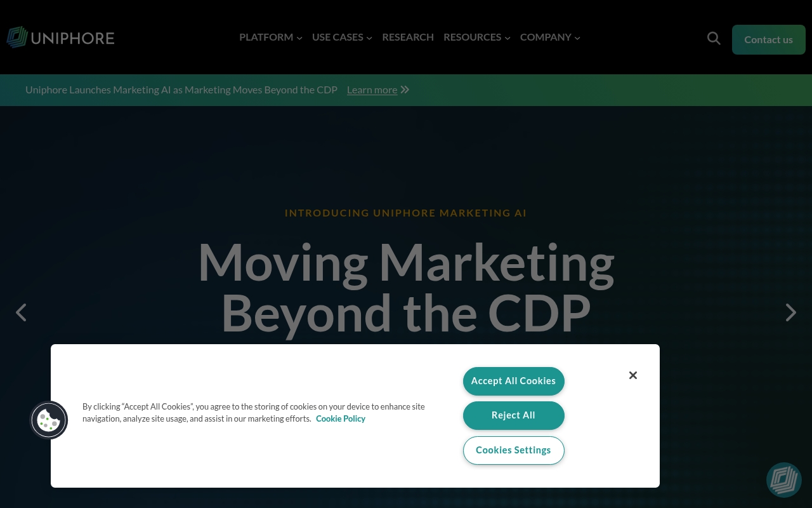
Task: Click Reject All cookies button
Action: 514,415
